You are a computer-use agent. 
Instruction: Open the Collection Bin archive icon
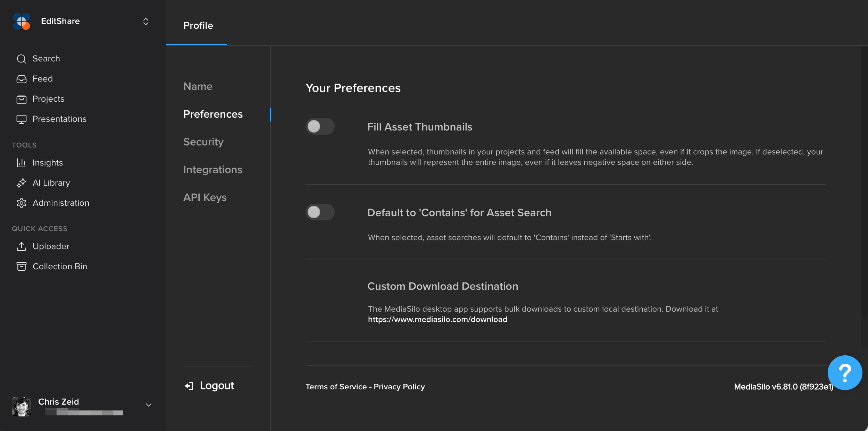pyautogui.click(x=22, y=267)
